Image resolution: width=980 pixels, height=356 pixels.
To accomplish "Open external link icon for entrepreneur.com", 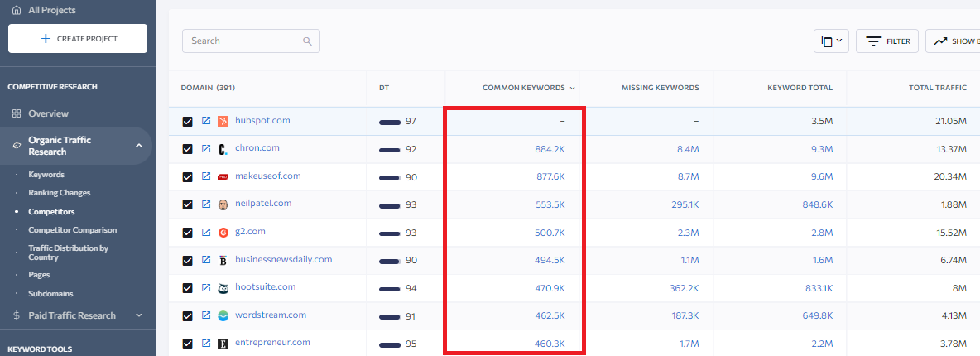I will [x=205, y=343].
